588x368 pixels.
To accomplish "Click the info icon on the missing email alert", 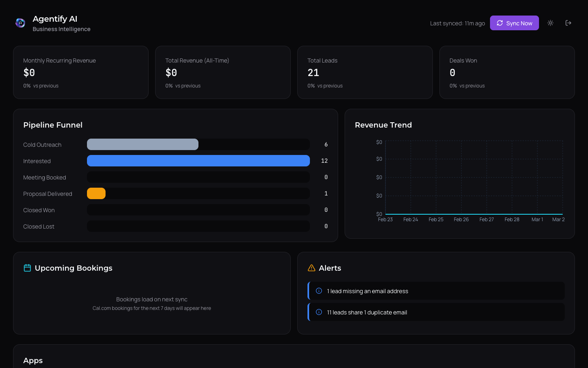I will [x=318, y=290].
